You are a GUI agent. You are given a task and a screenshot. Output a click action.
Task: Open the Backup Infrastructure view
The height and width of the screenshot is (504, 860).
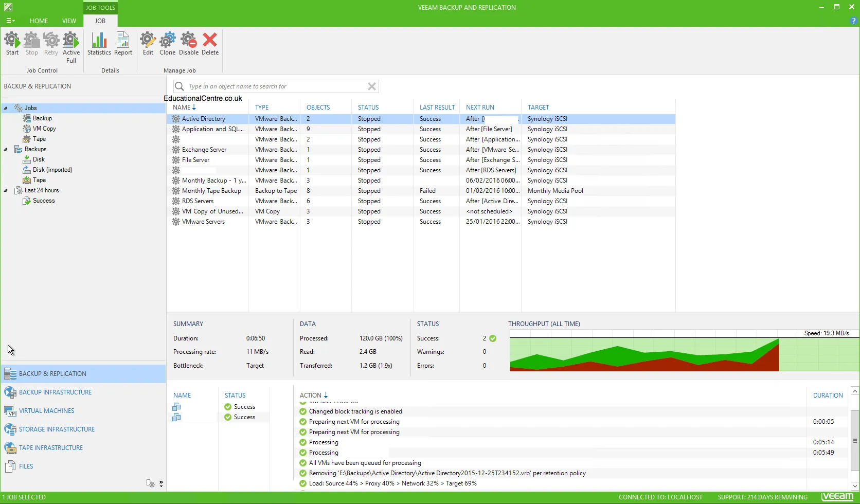(83, 392)
